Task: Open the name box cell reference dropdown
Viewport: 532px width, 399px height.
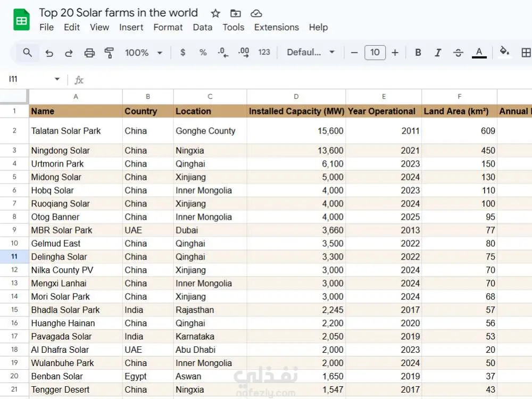Action: coord(57,79)
